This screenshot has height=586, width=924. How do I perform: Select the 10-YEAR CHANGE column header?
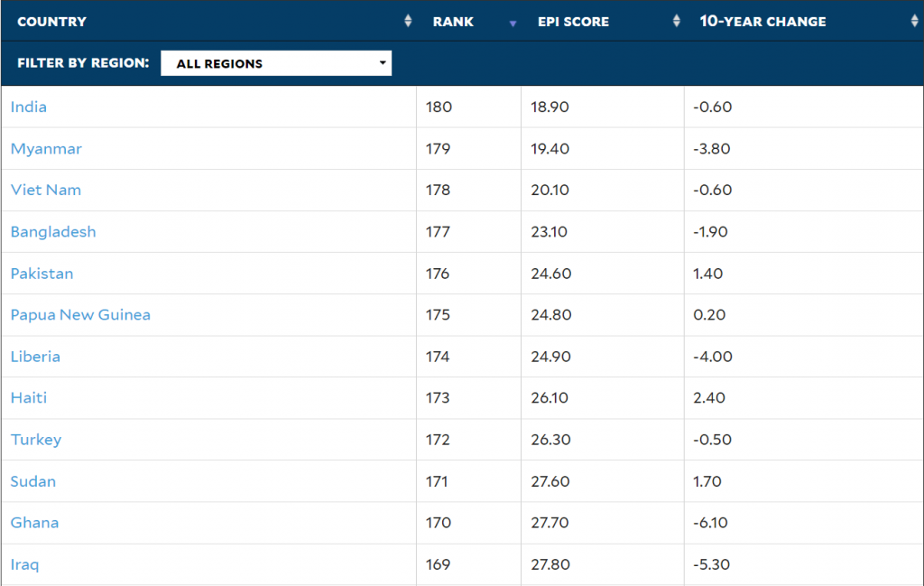tap(762, 22)
